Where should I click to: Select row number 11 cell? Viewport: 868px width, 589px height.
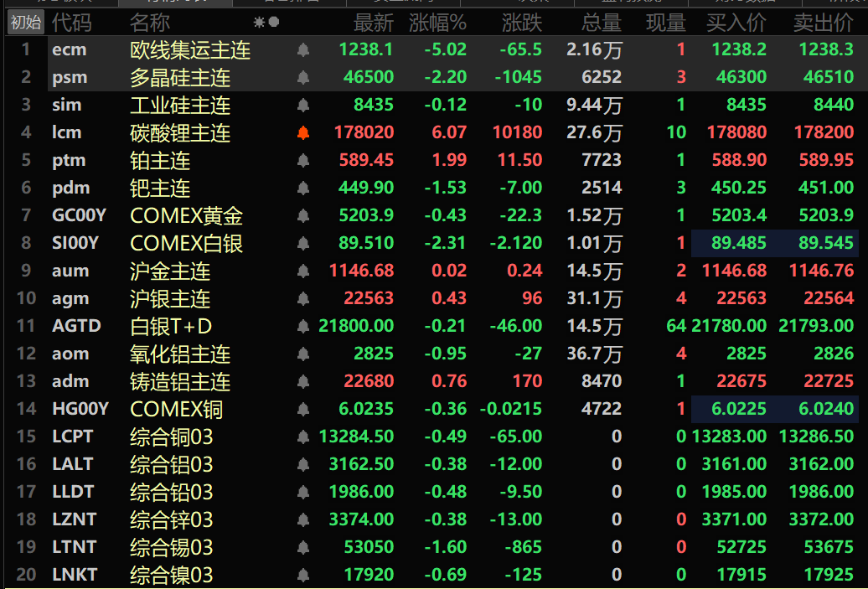pyautogui.click(x=25, y=326)
